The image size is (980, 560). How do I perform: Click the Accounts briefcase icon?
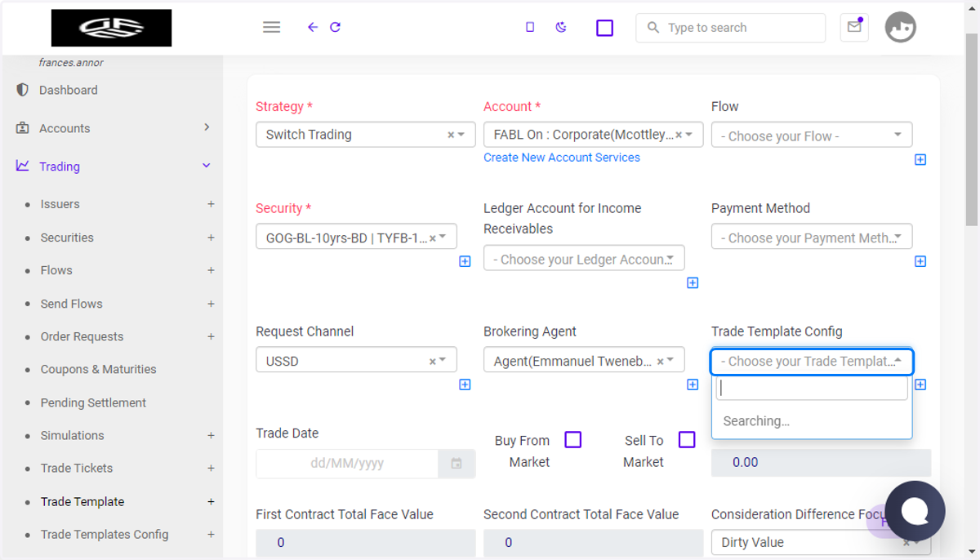click(22, 128)
